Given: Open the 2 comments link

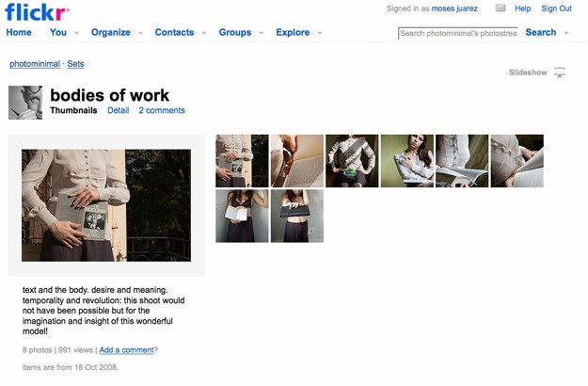Looking at the screenshot, I should point(162,110).
